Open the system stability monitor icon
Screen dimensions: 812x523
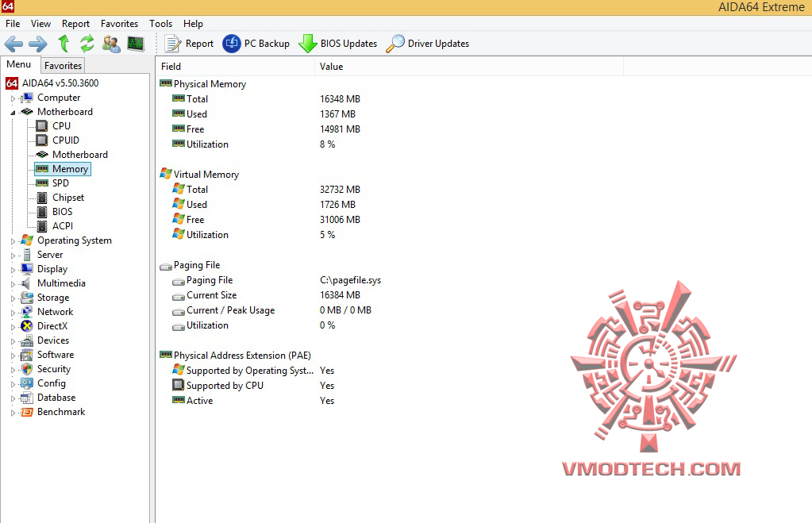tap(137, 44)
